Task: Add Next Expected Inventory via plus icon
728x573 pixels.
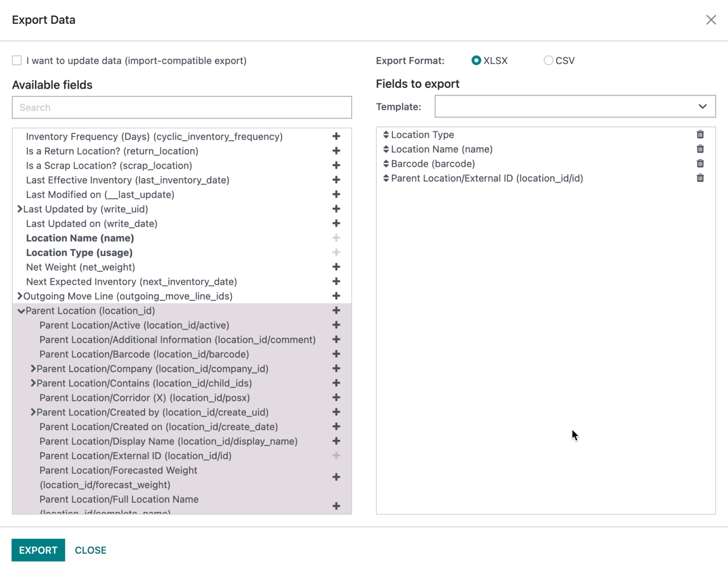Action: [x=336, y=281]
